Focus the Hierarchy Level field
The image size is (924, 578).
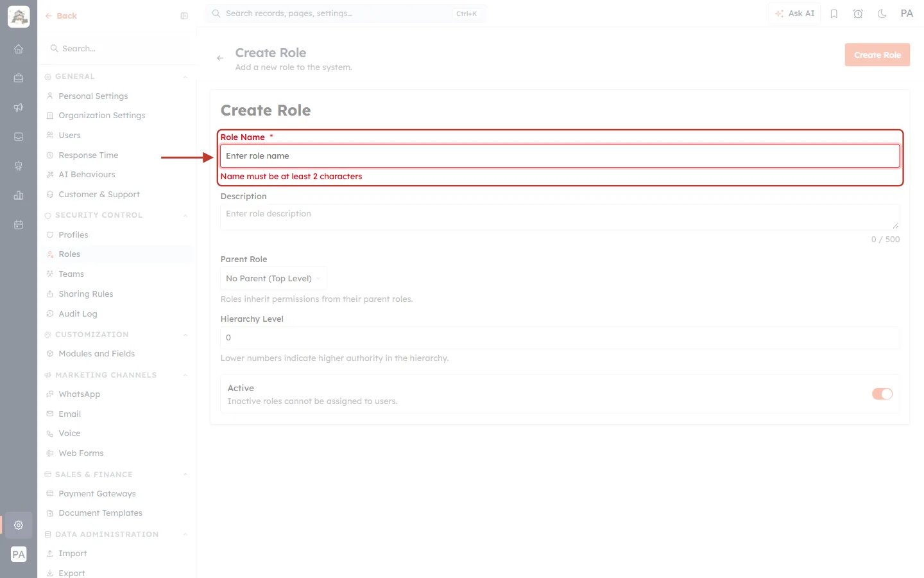560,338
